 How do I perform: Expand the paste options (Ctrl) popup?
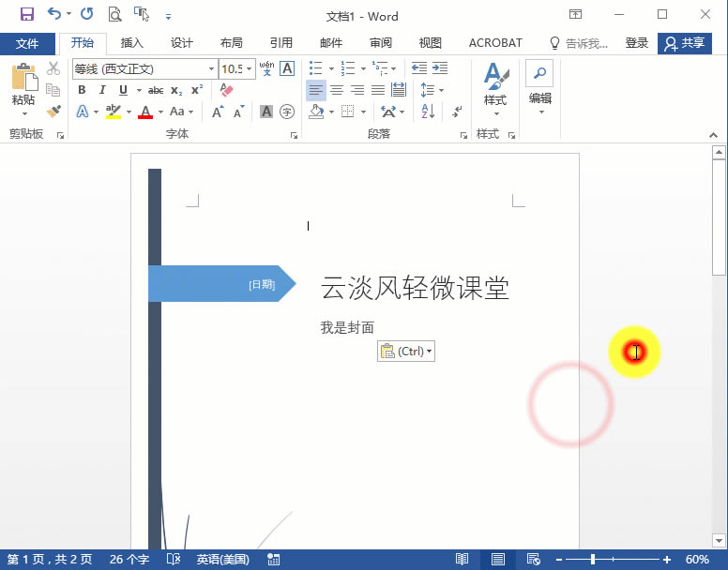pyautogui.click(x=406, y=351)
